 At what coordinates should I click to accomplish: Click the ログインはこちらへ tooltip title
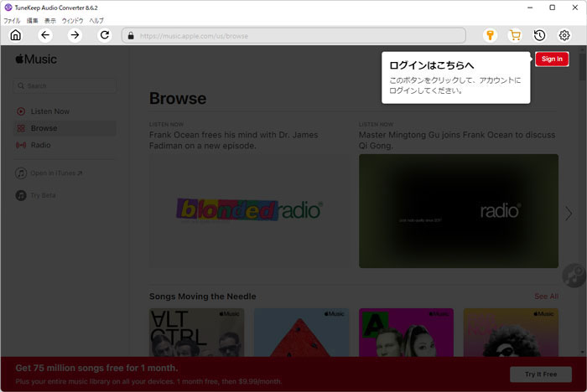point(432,65)
